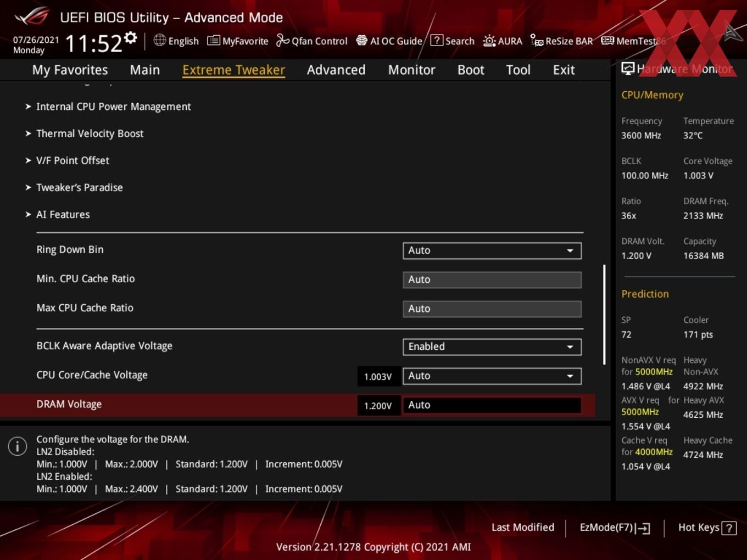
Task: Click Last Modified button
Action: tap(522, 527)
